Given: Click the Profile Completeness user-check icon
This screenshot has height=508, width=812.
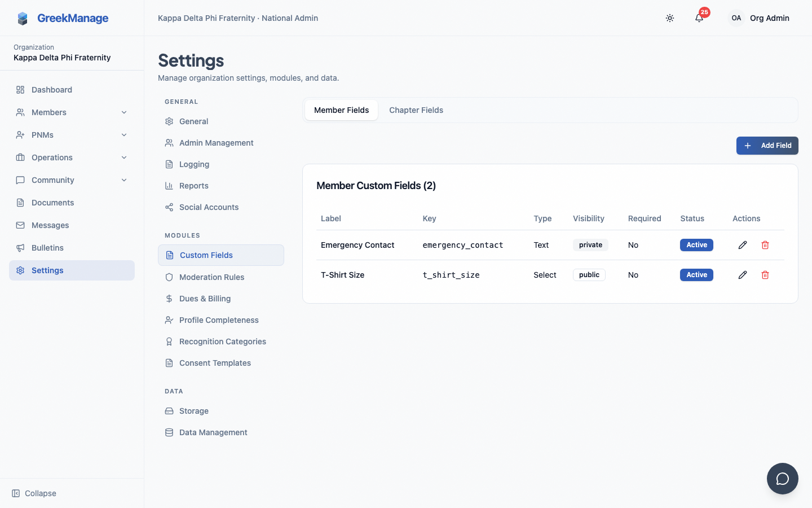Looking at the screenshot, I should click(x=169, y=320).
